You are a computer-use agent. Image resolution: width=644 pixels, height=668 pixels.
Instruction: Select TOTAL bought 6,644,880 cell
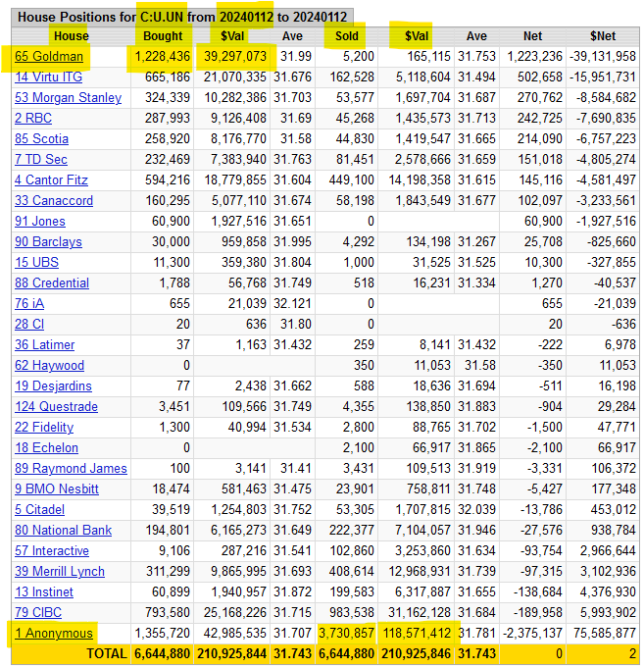coord(162,653)
